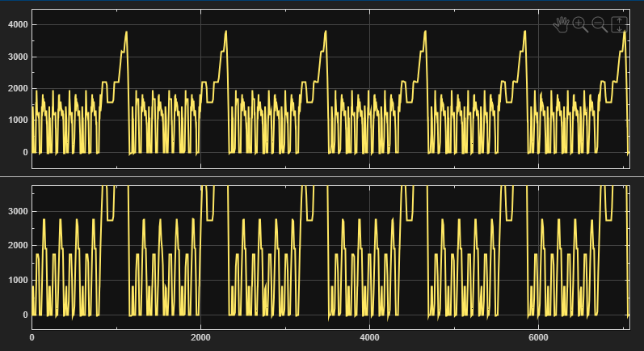Click the 6000 tick label on time axis
Viewport: 644px width, 351px height.
(x=538, y=337)
